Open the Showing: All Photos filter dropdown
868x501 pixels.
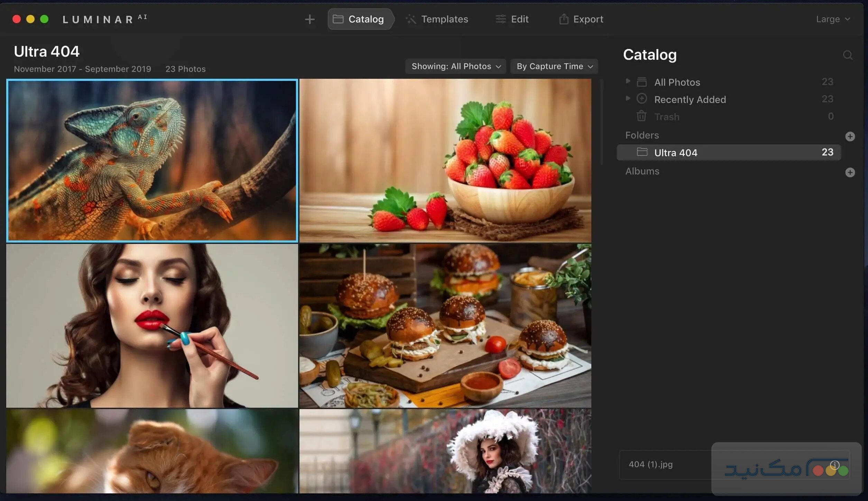(x=455, y=66)
